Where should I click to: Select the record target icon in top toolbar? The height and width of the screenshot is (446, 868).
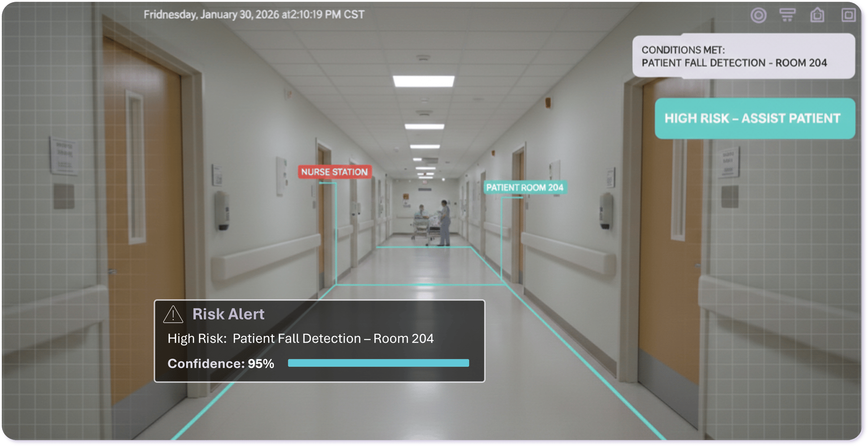click(x=759, y=16)
